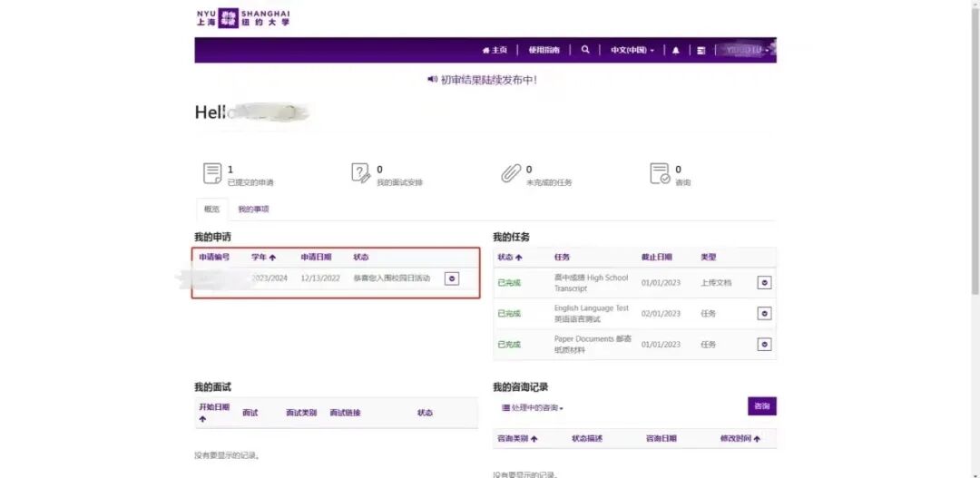Open action dropdown for Paper Documents task
980x478 pixels.
pos(764,345)
